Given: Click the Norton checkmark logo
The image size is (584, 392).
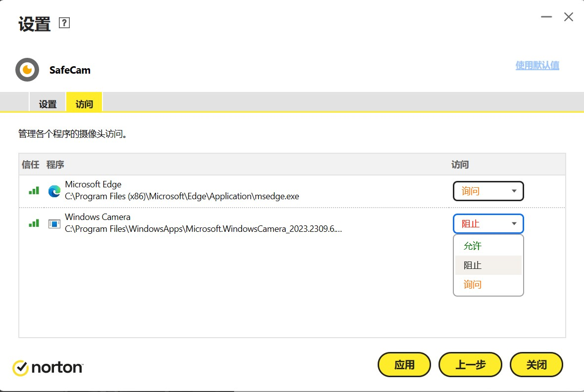Looking at the screenshot, I should point(20,368).
